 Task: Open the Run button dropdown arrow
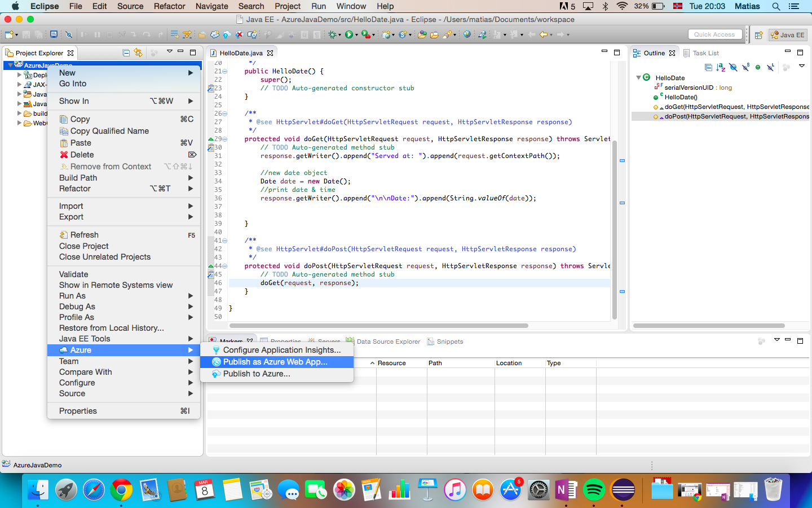[x=356, y=35]
